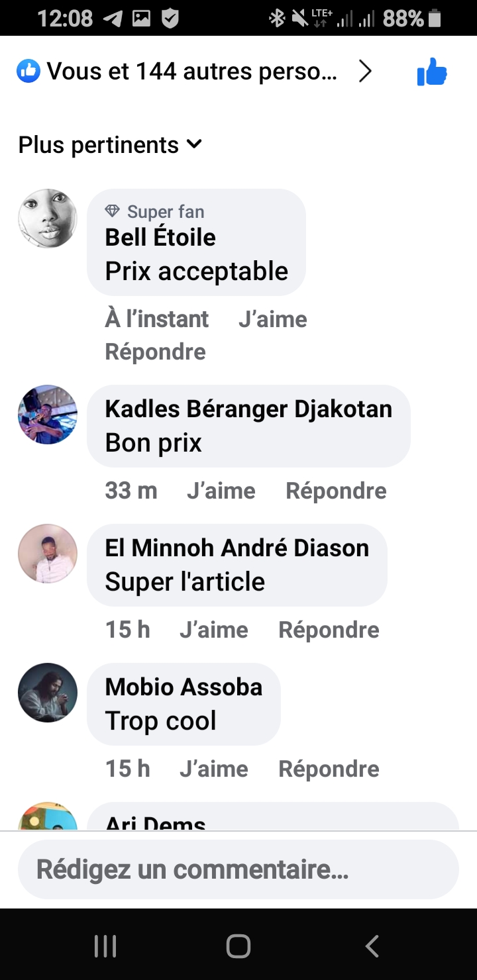This screenshot has height=980, width=477.
Task: Like Bell Étoile's comment with J'aime
Action: [x=273, y=319]
